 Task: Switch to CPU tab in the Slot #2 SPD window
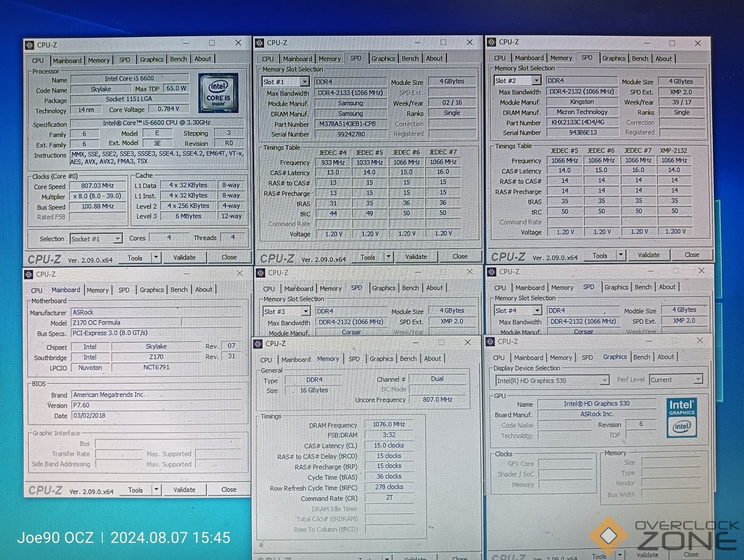click(x=499, y=58)
